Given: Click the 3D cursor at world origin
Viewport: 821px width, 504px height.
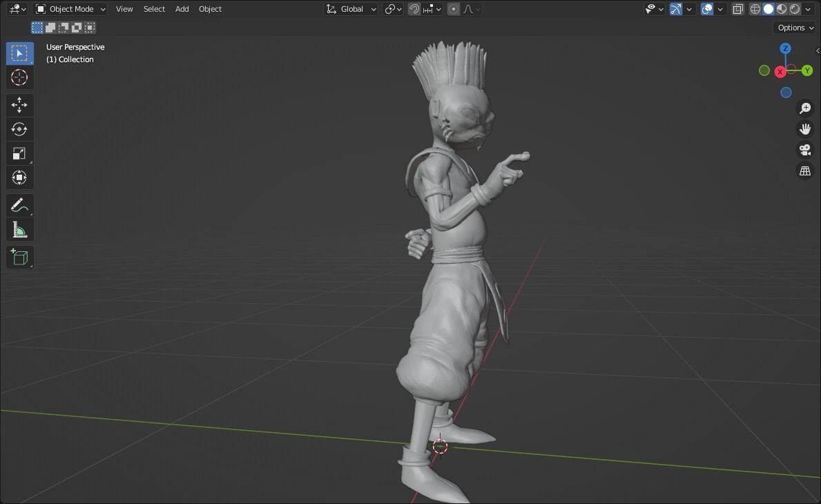Looking at the screenshot, I should pos(440,446).
